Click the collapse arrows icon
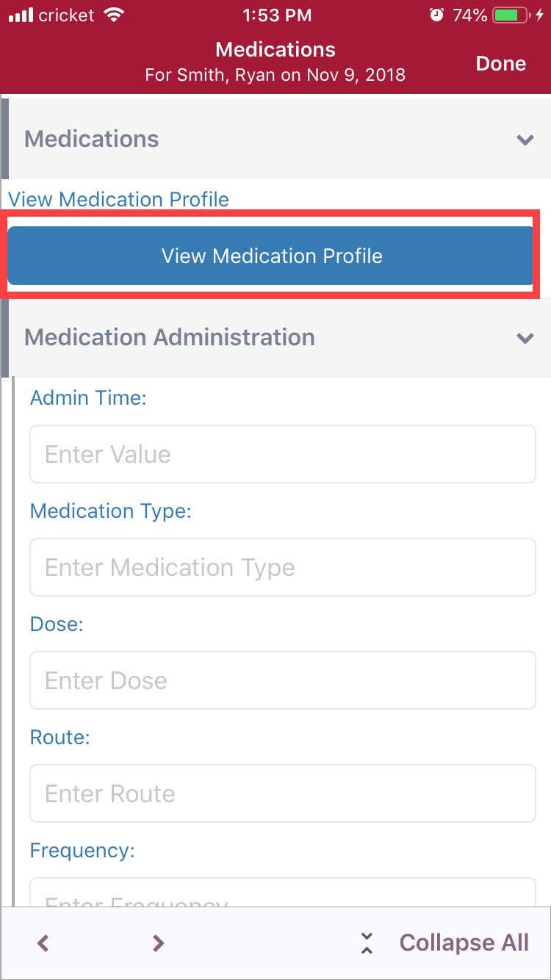This screenshot has width=551, height=980. click(x=367, y=943)
